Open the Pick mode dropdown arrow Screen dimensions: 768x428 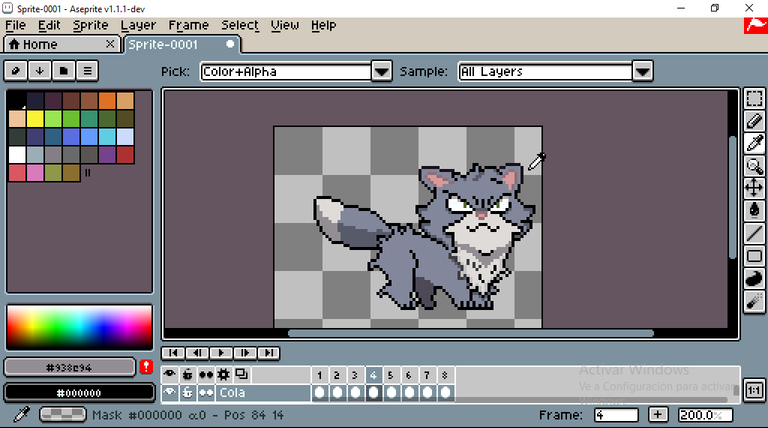pos(382,71)
